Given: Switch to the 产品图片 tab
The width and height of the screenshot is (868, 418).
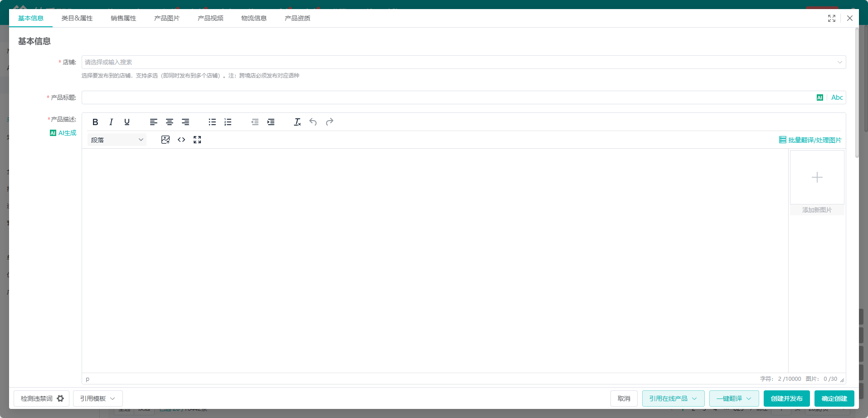Looking at the screenshot, I should tap(167, 18).
